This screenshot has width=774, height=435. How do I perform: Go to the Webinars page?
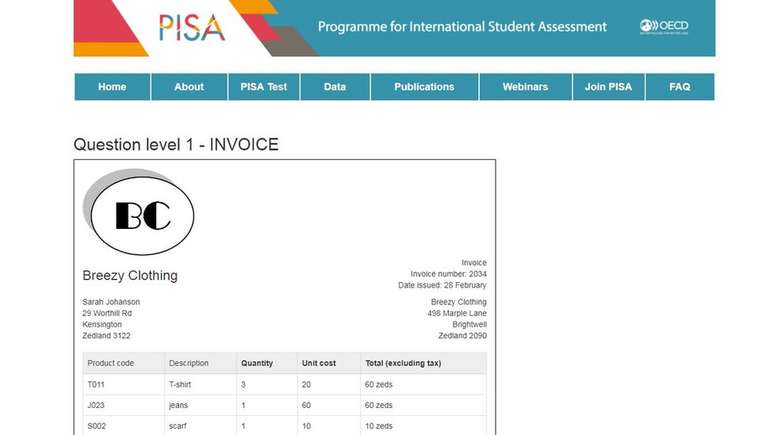point(525,87)
